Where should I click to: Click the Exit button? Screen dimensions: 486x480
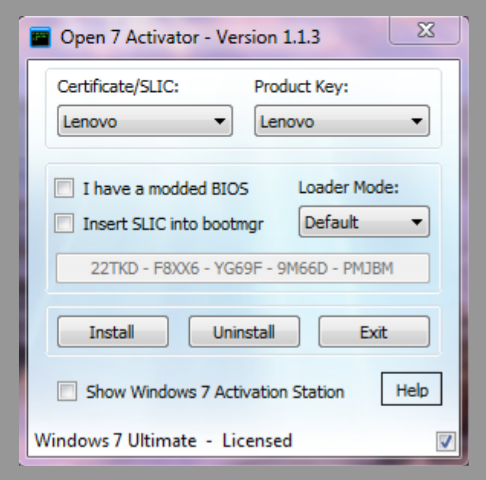(374, 332)
